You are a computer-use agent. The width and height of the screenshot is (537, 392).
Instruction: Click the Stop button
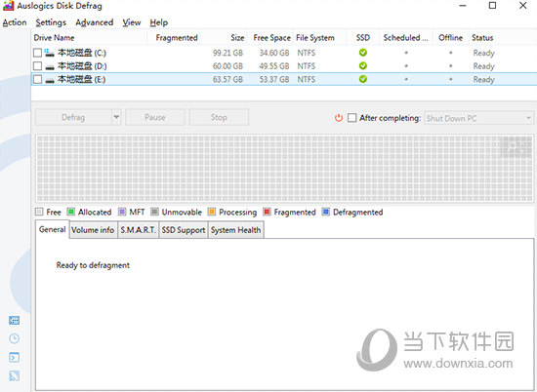(x=219, y=117)
